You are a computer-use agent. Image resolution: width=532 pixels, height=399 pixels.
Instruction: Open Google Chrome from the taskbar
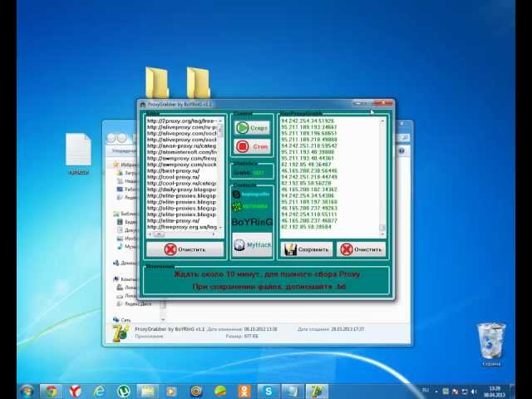pyautogui.click(x=52, y=392)
